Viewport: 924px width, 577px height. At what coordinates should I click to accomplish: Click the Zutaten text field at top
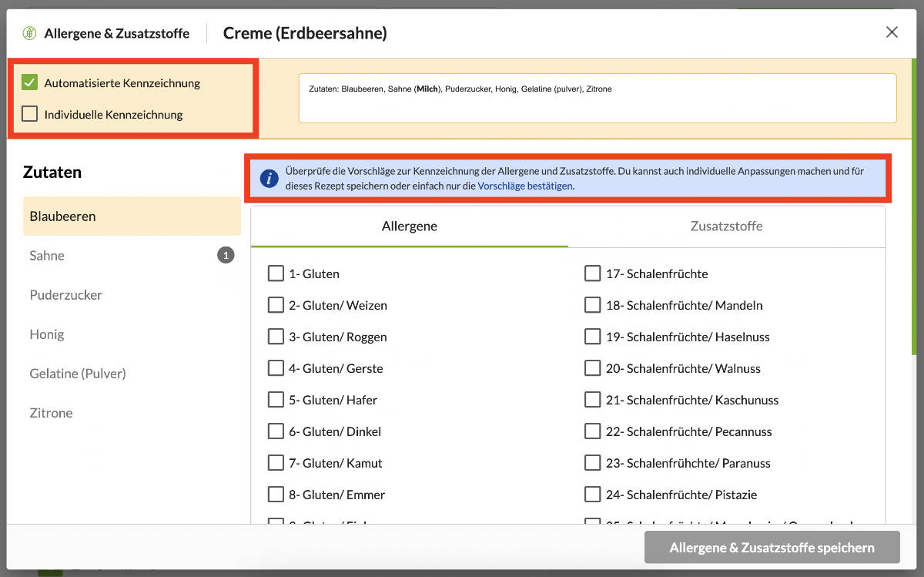click(x=597, y=98)
